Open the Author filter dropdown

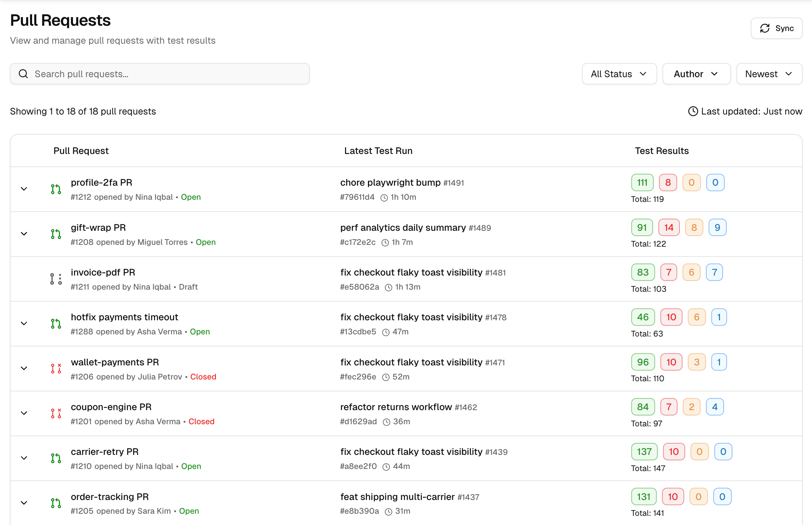click(696, 74)
